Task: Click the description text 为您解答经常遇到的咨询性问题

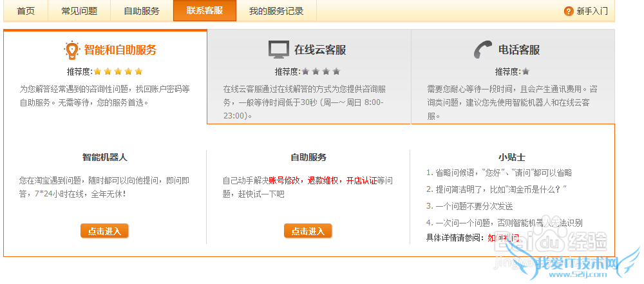Action: 105,96
